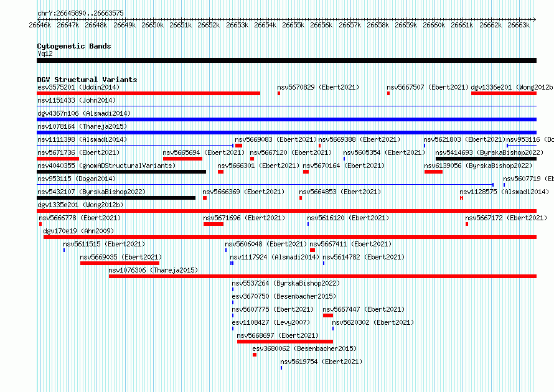Viewport: 554px width, 392px height.
Task: Open nsv953115 (Dogan2014) label
Action: pyautogui.click(x=77, y=179)
